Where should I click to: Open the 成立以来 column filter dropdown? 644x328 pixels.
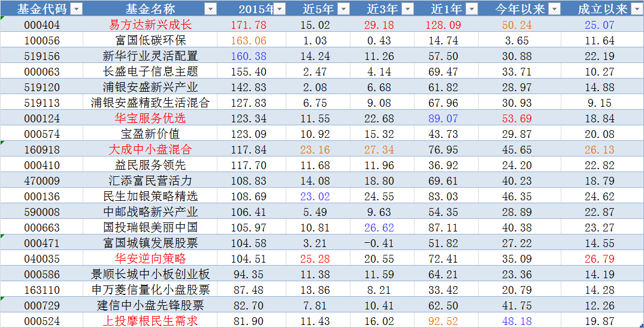(636, 9)
